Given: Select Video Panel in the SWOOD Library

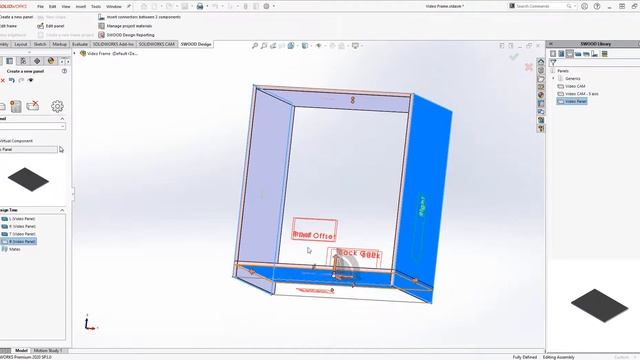Looking at the screenshot, I should tap(572, 101).
